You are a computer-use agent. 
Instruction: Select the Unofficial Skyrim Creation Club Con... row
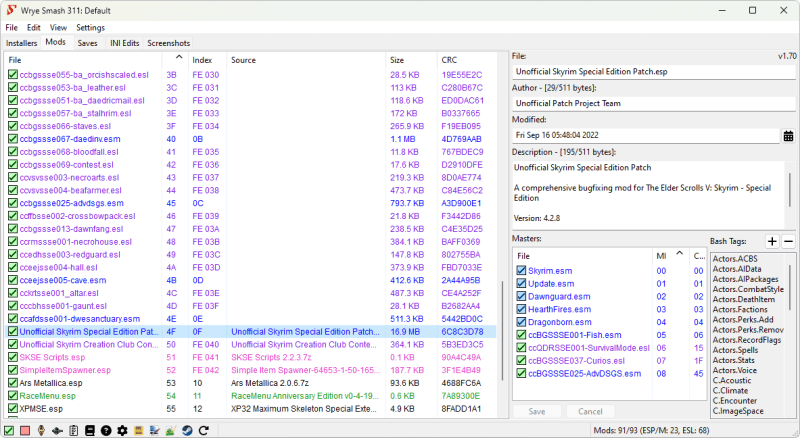[x=251, y=345]
